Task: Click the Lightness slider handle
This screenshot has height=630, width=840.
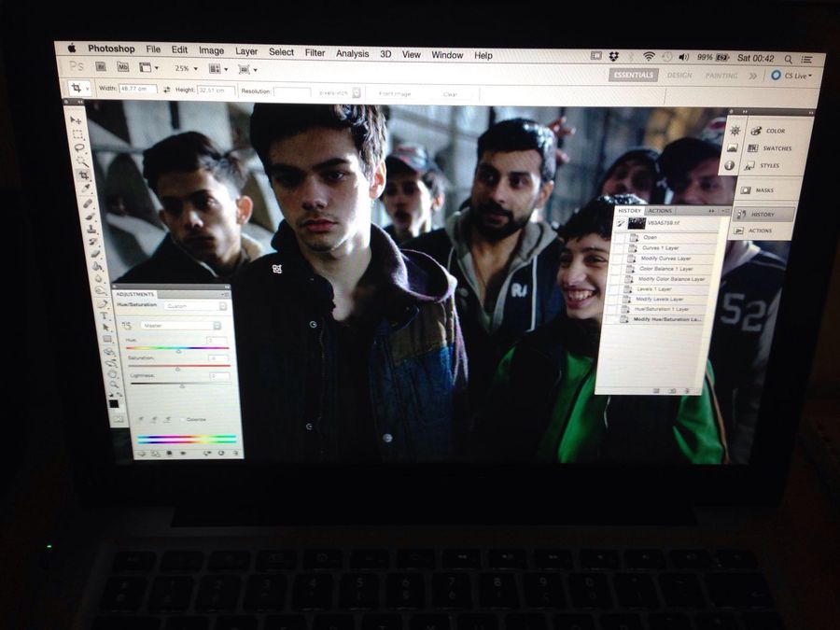Action: [x=182, y=385]
